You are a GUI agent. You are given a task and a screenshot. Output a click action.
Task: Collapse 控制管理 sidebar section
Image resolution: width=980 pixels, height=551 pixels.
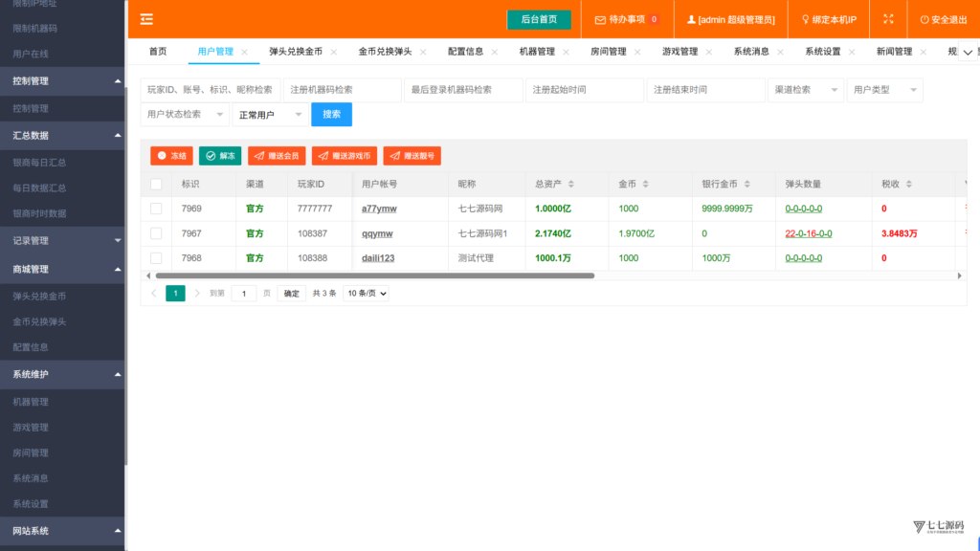click(62, 81)
